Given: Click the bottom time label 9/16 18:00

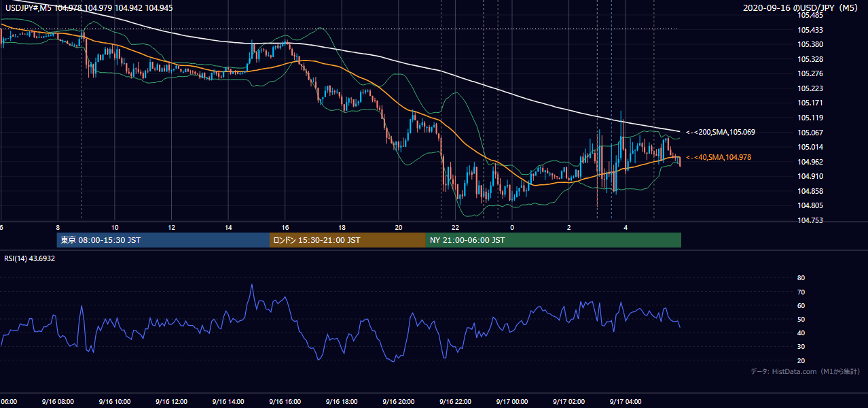Looking at the screenshot, I should click(341, 401).
